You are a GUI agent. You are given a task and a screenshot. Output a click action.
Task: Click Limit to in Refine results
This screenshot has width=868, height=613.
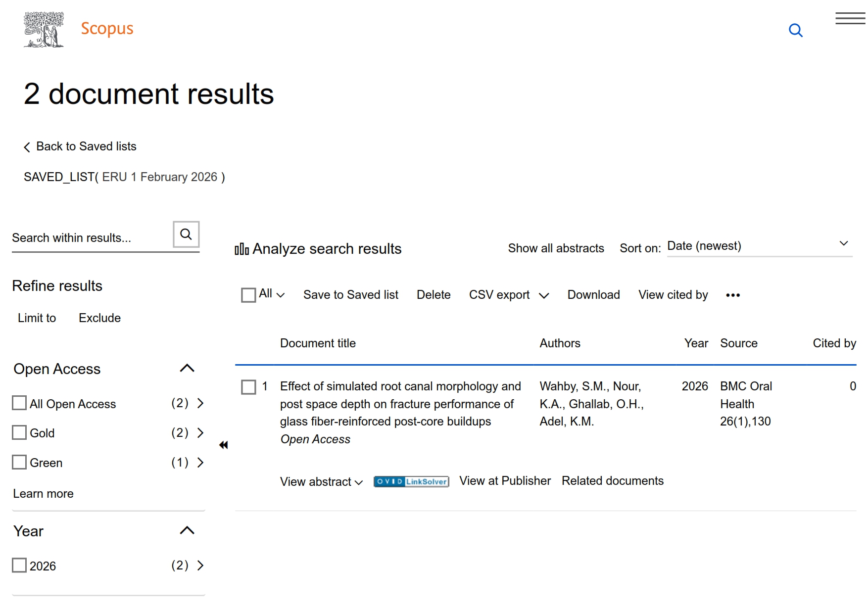(x=37, y=318)
